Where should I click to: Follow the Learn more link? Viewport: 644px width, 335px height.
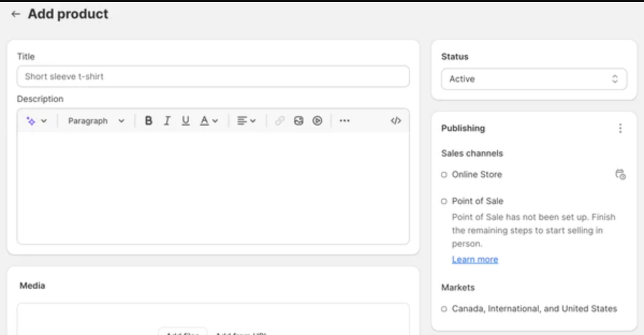coord(475,260)
